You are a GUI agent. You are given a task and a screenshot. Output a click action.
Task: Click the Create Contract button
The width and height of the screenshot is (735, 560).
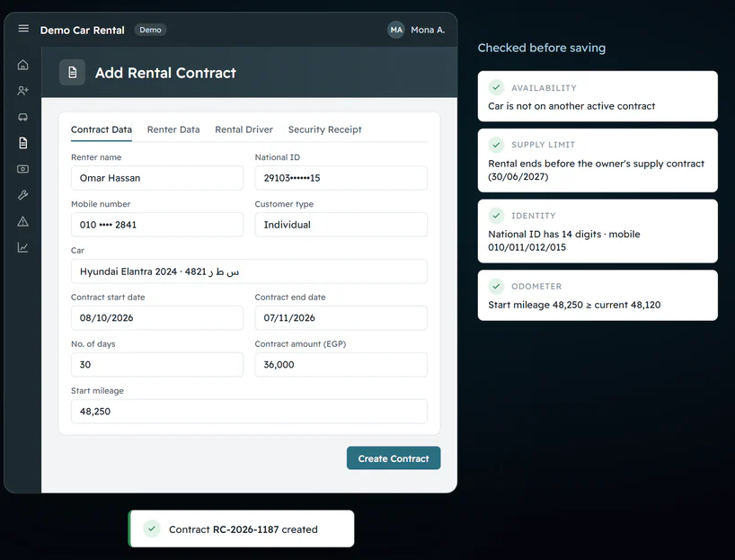pyautogui.click(x=394, y=458)
